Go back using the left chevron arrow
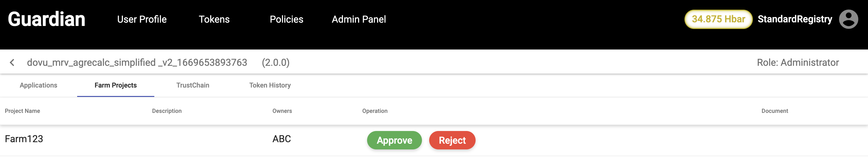 [12, 62]
